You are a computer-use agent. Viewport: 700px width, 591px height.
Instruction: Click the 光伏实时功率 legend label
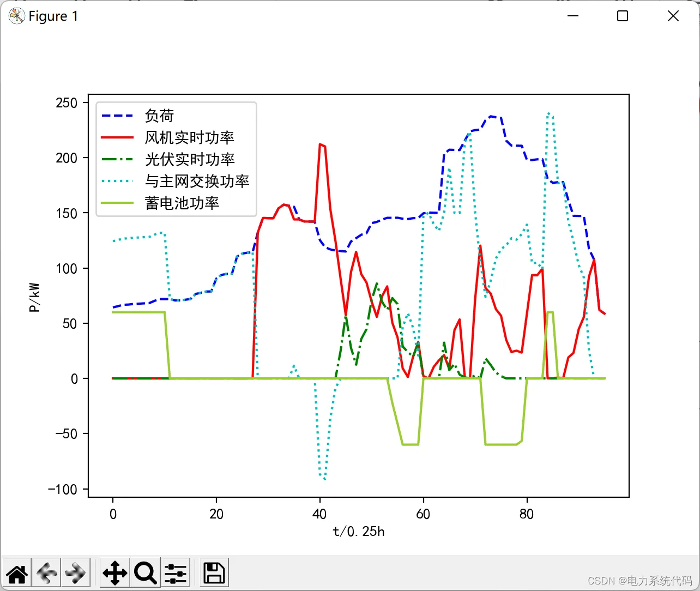point(189,159)
